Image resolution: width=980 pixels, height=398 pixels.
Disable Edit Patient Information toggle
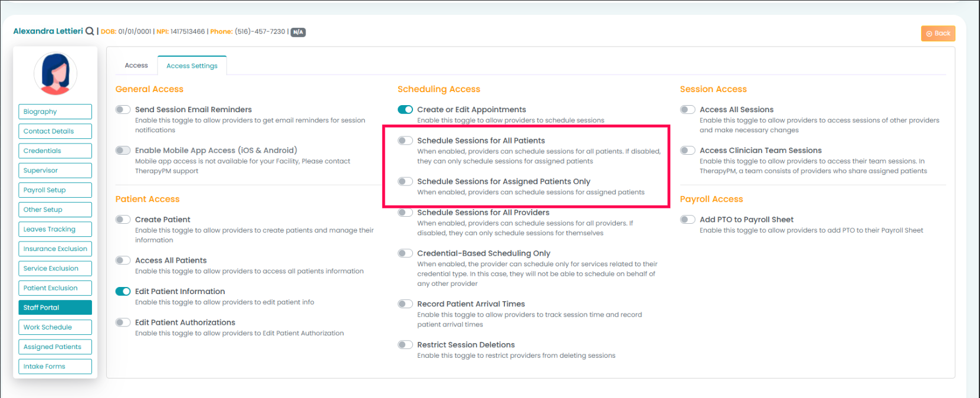click(x=123, y=292)
